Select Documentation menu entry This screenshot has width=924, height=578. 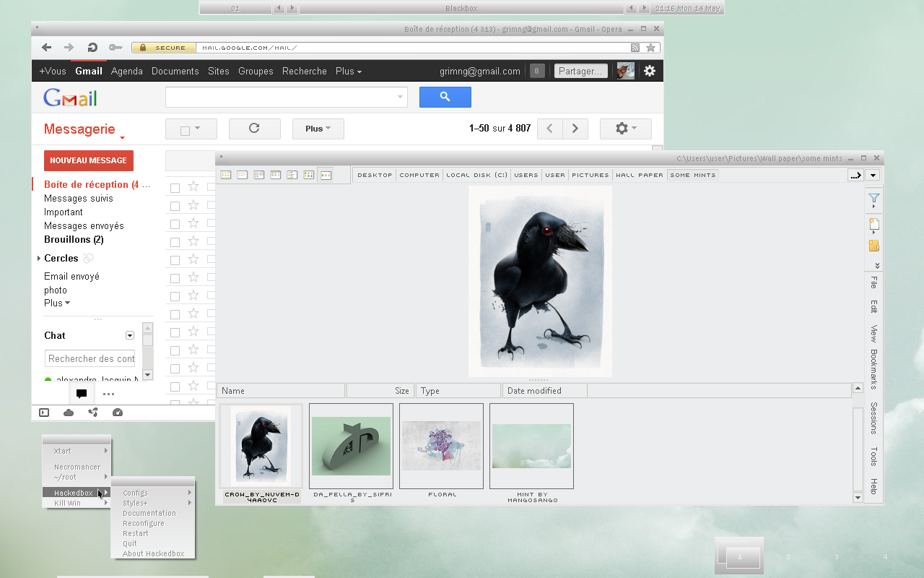coord(153,513)
